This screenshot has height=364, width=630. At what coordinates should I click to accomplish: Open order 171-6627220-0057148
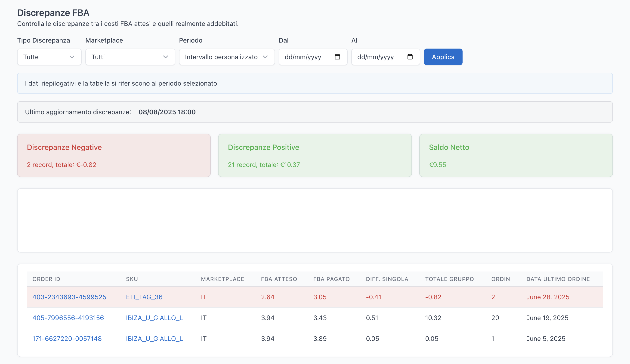pyautogui.click(x=67, y=339)
